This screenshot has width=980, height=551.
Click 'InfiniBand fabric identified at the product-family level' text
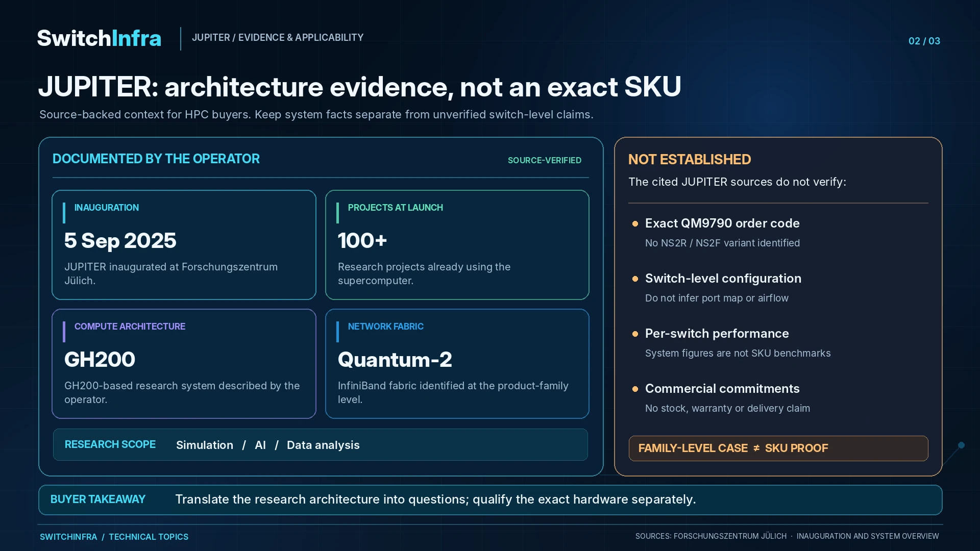point(453,392)
